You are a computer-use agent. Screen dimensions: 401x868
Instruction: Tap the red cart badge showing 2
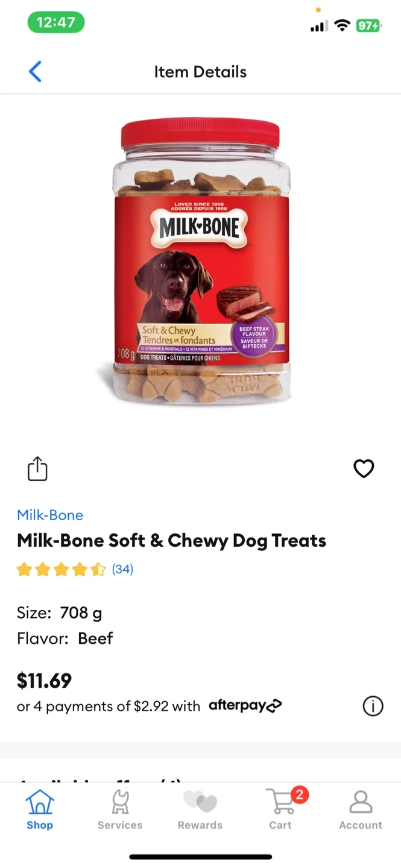coord(300,794)
